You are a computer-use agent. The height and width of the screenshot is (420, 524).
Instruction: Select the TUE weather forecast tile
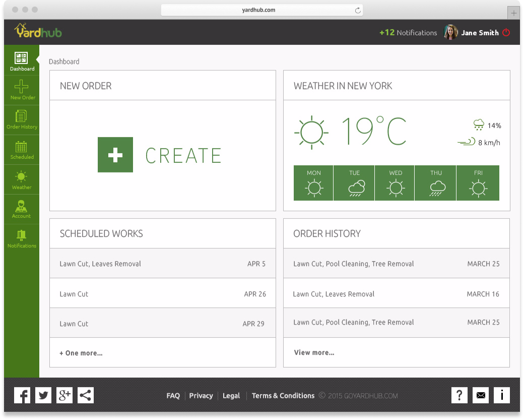click(354, 183)
